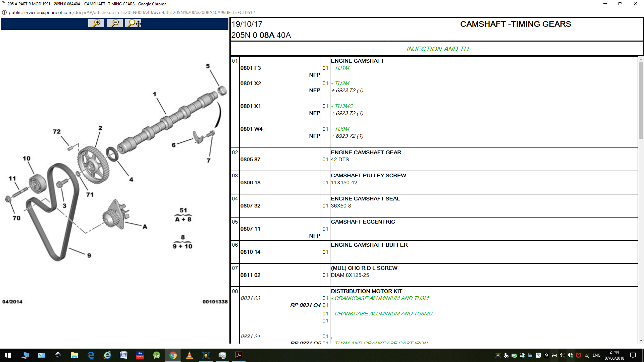Click part number 0811 02
Image resolution: width=644 pixels, height=362 pixels.
(x=250, y=275)
